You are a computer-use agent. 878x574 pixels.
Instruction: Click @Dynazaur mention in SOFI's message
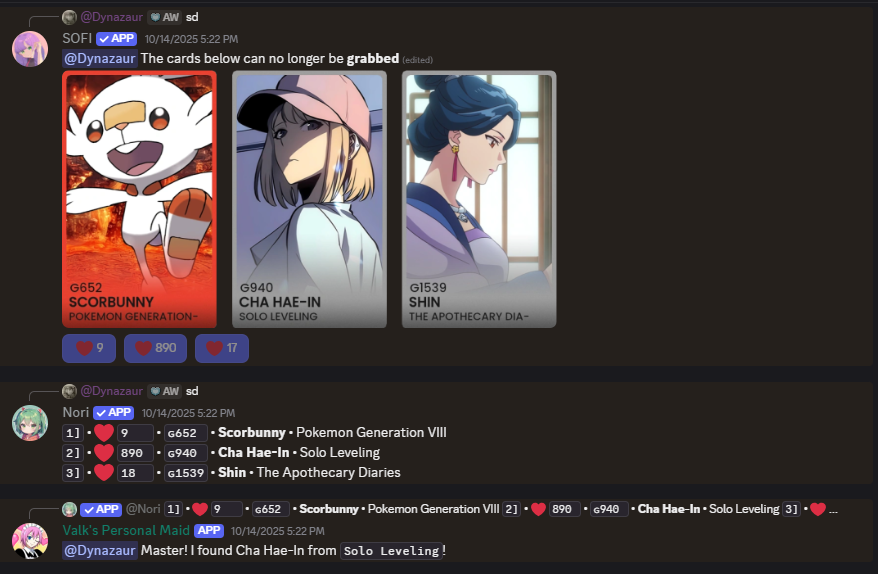pos(100,58)
